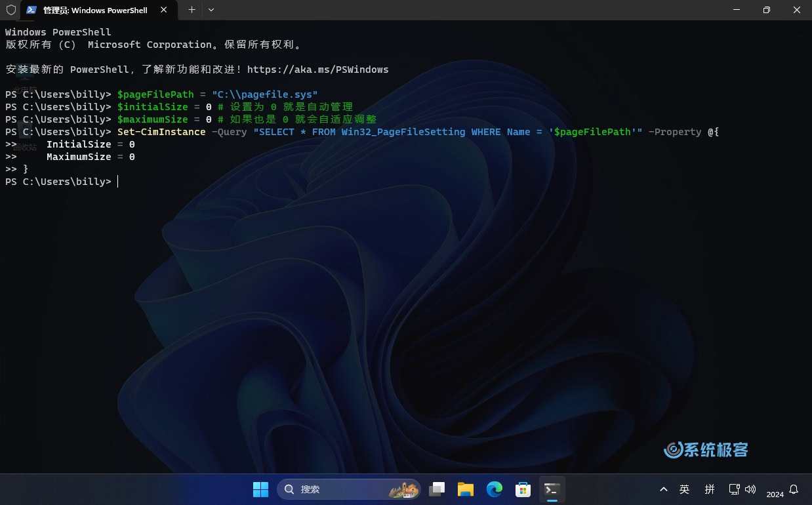Click the comment "# 如果也是 0 就会自适应调整"
The width and height of the screenshot is (812, 505).
tap(297, 119)
